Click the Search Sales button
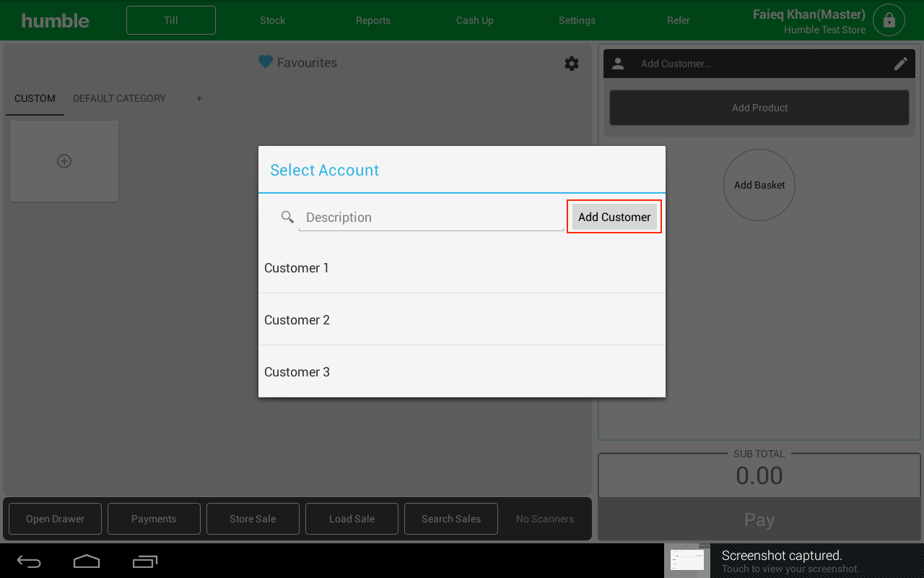Image resolution: width=924 pixels, height=578 pixels. pos(451,519)
